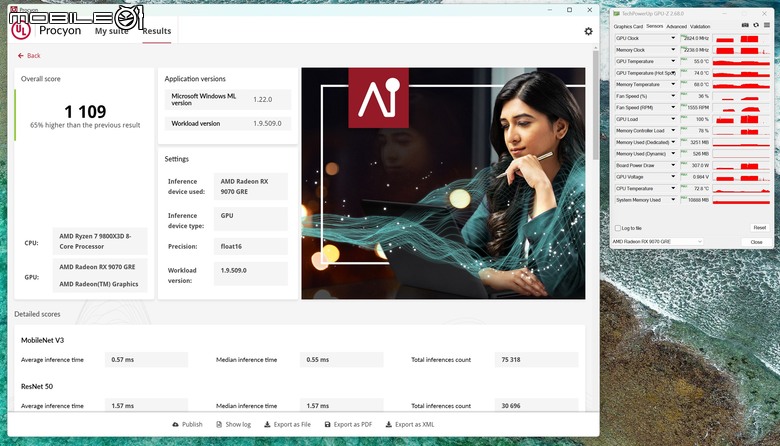Expand the GPU Temperature sensor dropdown
Viewport: 780px width, 446px height.
click(673, 61)
